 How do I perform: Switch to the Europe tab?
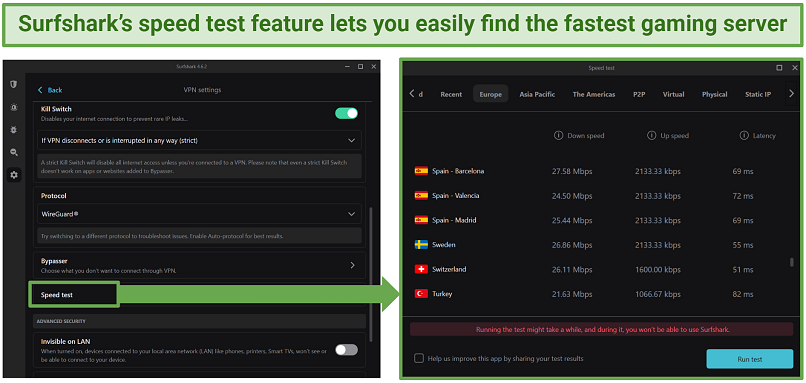click(490, 94)
